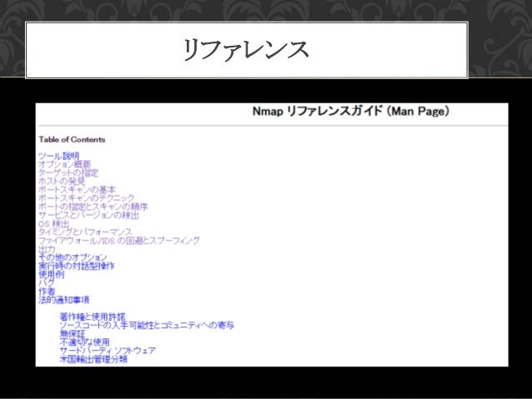Click ファイアウォール/IDS の回避とスプーフィング link
This screenshot has width=532, height=399.
point(119,241)
